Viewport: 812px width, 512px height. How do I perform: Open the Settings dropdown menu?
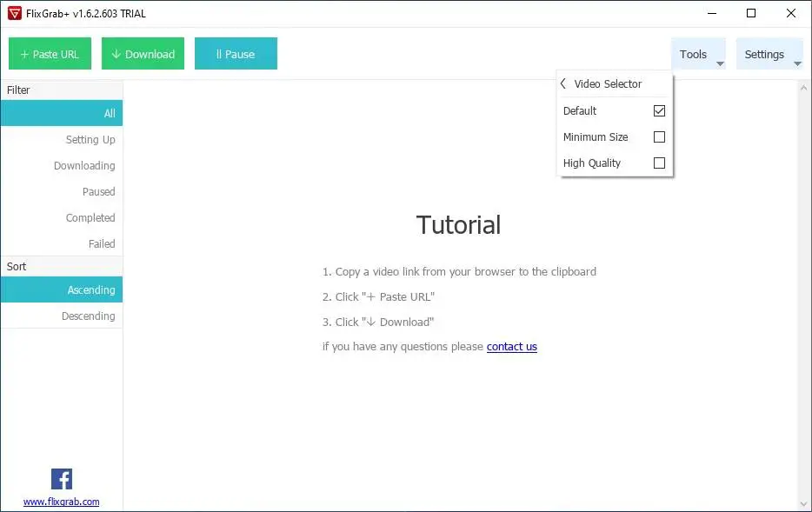[x=769, y=54]
